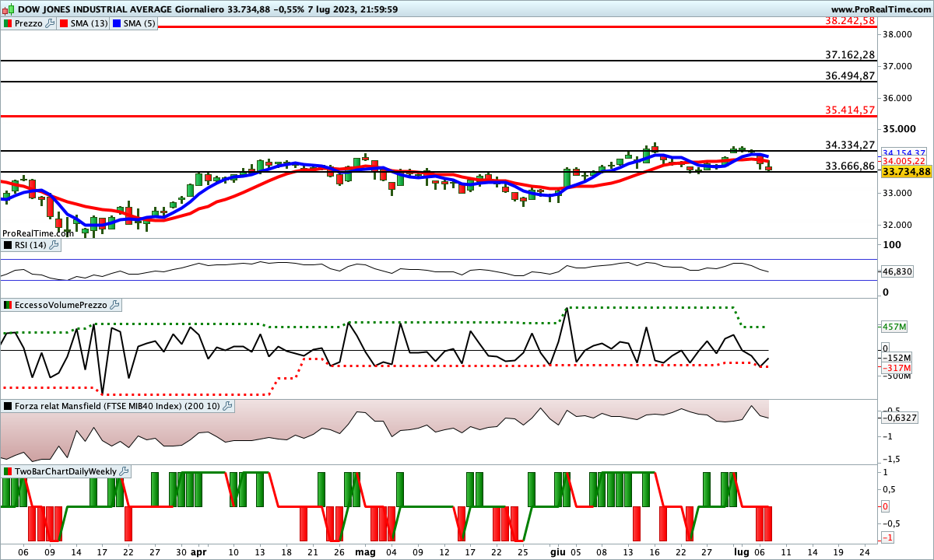Open TwoBarChartDailyWeekly wrench settings icon
The image size is (934, 560).
click(125, 471)
